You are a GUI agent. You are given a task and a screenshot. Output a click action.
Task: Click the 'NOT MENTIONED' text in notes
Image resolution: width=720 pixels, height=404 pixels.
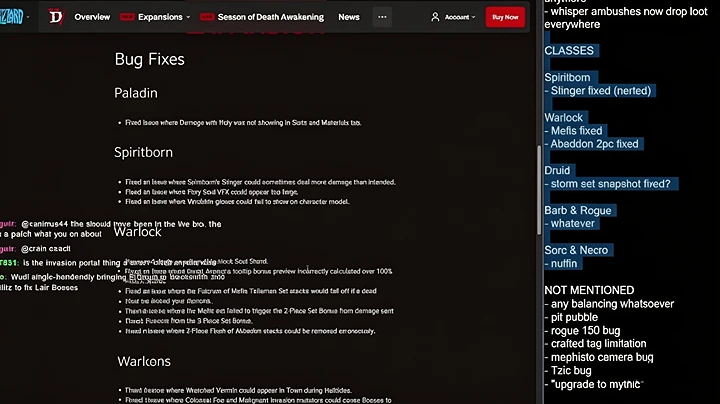(x=589, y=291)
